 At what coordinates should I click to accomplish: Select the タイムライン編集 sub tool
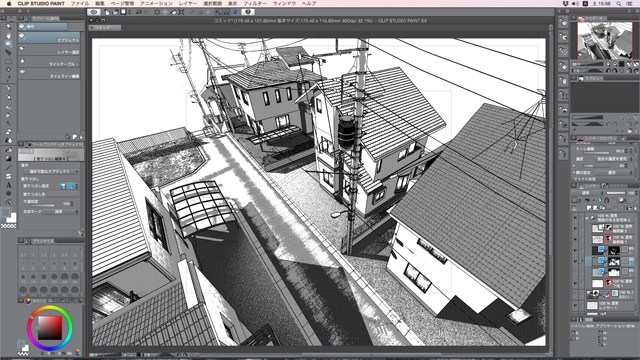49,74
